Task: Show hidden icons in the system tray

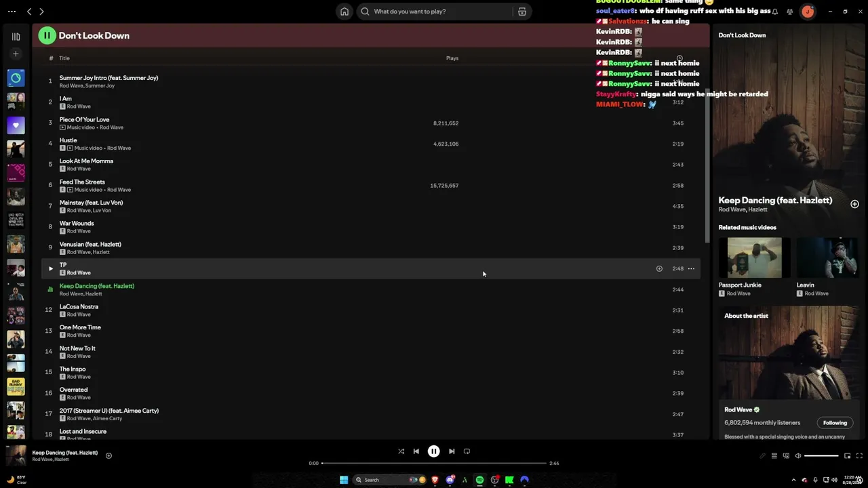Action: (793, 480)
